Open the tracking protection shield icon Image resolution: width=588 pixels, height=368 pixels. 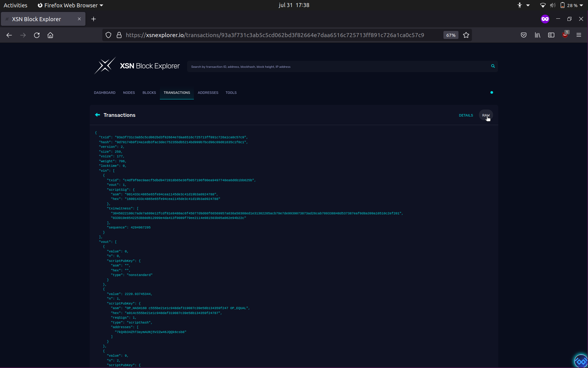pyautogui.click(x=108, y=35)
